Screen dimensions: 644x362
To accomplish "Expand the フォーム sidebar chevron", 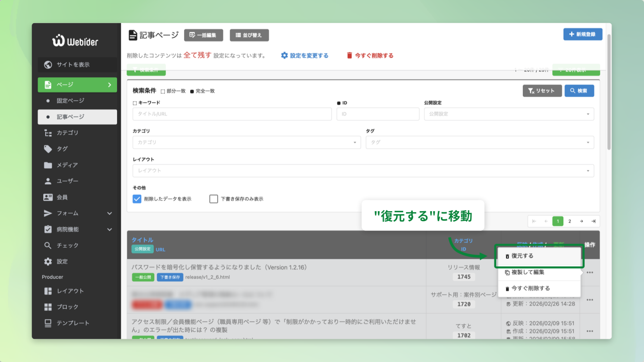I will coord(110,213).
